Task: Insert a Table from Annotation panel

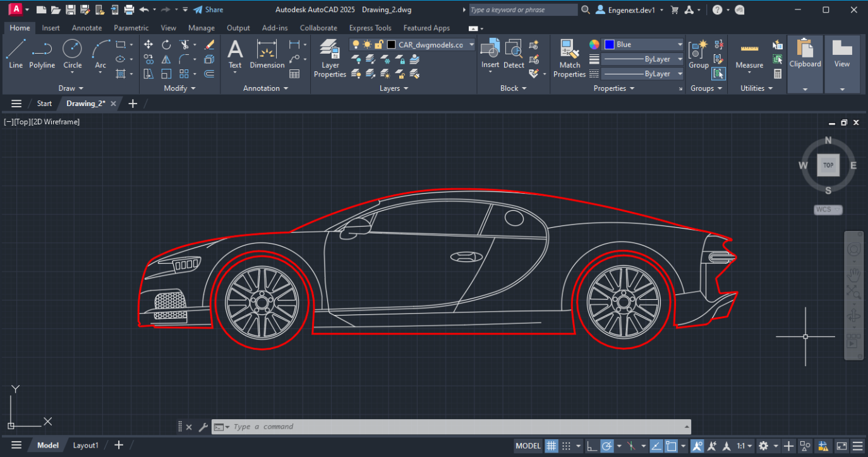Action: coord(294,74)
